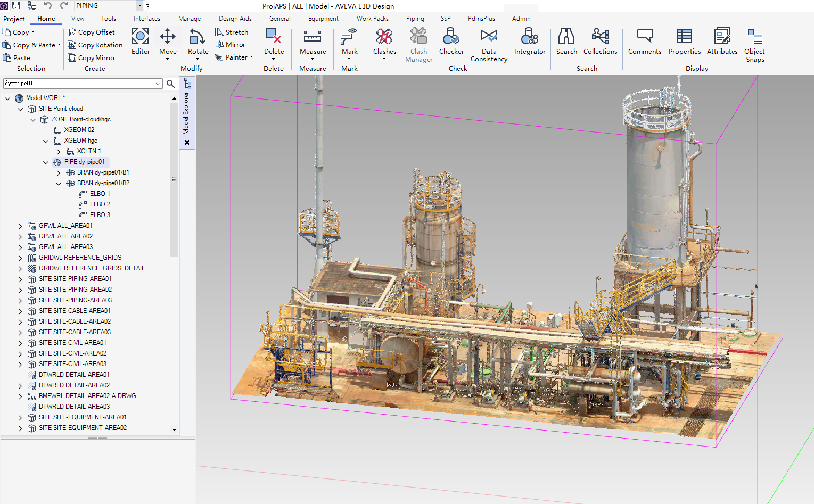Viewport: 814px width, 504px height.
Task: Expand GPWL ALL_AREA01 node
Action: [20, 226]
